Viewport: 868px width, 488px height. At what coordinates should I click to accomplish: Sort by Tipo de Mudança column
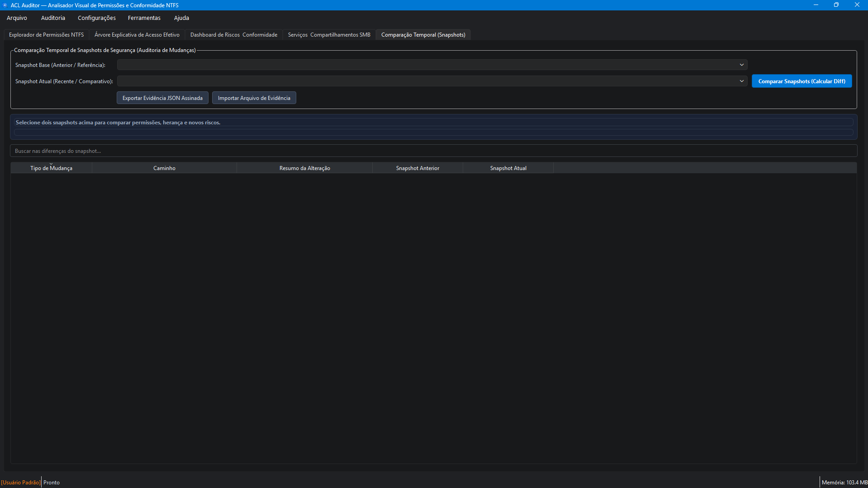point(51,168)
